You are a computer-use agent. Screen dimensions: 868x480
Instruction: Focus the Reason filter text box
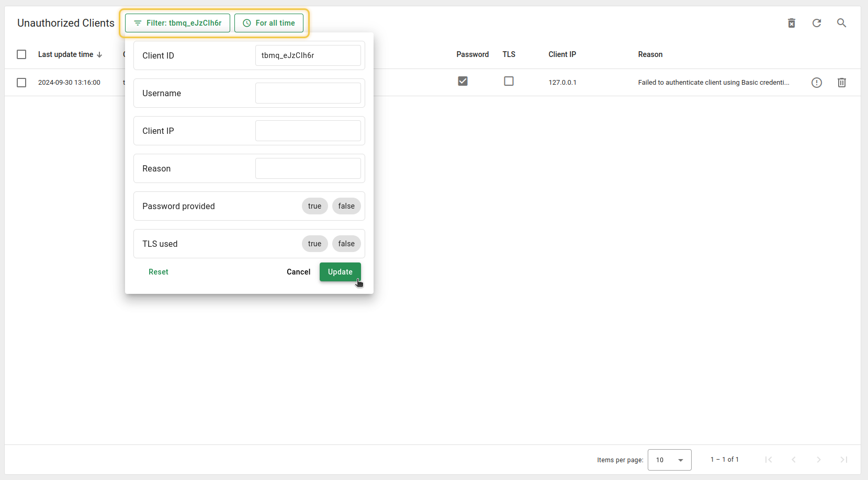click(x=308, y=168)
